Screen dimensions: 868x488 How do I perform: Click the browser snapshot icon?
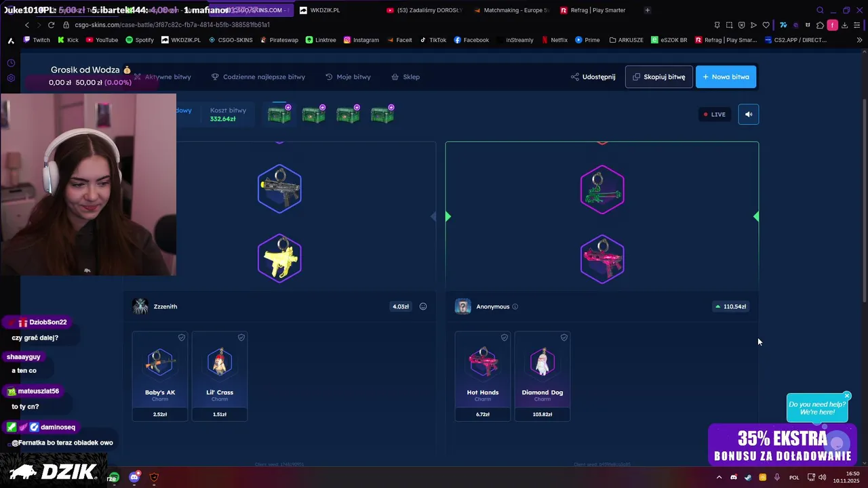(729, 25)
